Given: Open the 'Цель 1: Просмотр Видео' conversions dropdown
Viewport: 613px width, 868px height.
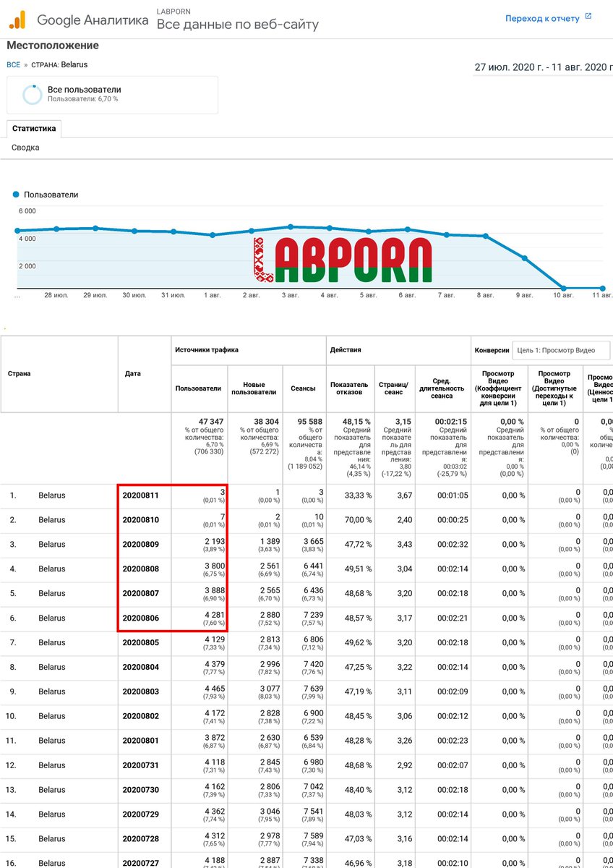Looking at the screenshot, I should click(x=561, y=351).
